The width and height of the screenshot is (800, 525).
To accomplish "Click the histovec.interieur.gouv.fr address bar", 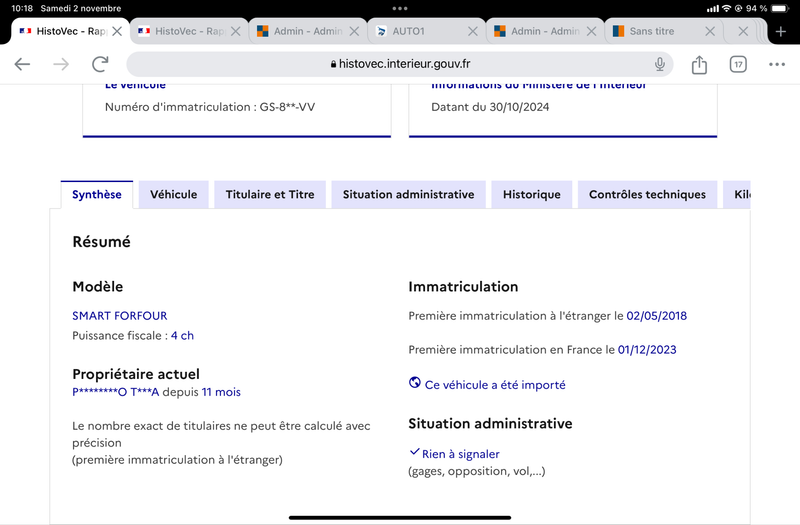I will point(399,64).
